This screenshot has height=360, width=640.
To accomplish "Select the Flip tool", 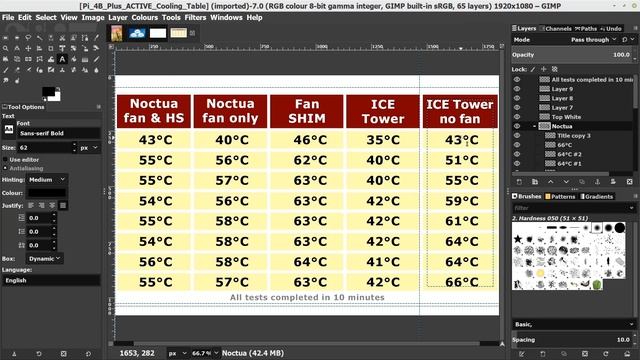I will click(x=28, y=59).
